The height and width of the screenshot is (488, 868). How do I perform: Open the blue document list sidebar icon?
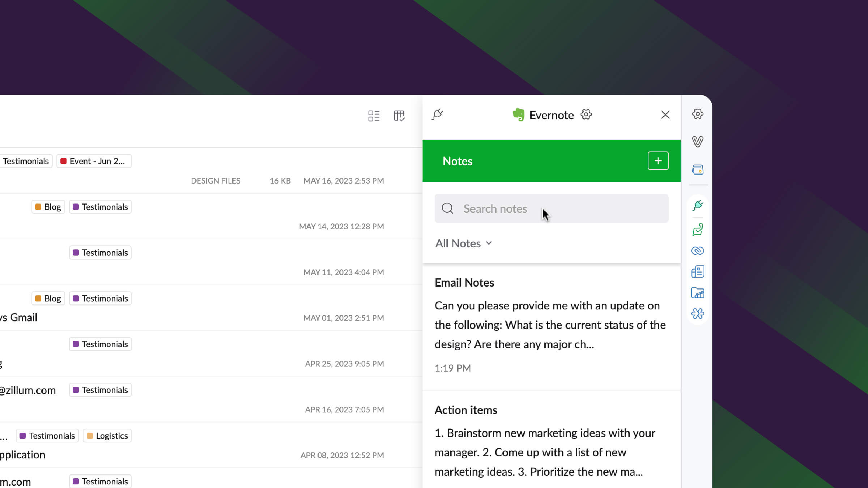pos(698,272)
